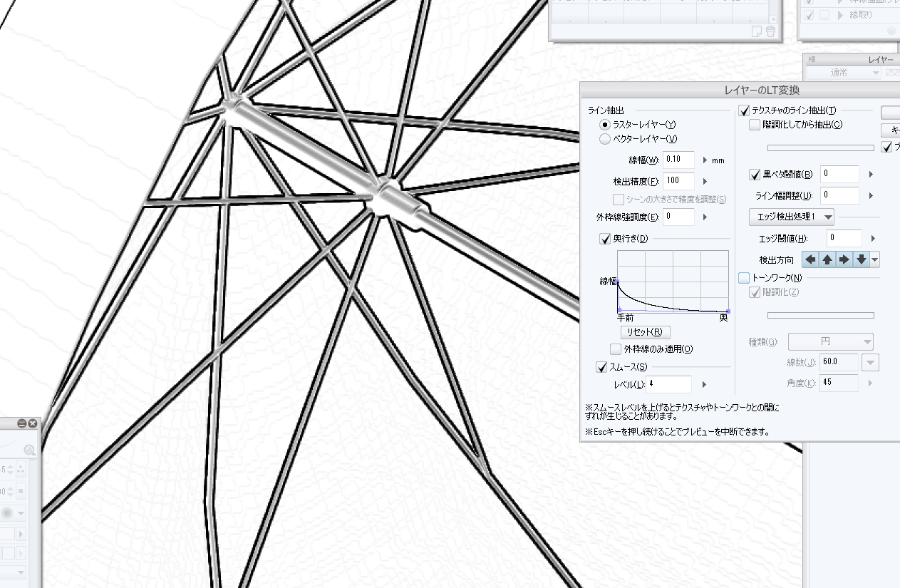Click the 線幅 depth curve graph
Screen dimensions: 900x588
(673, 282)
